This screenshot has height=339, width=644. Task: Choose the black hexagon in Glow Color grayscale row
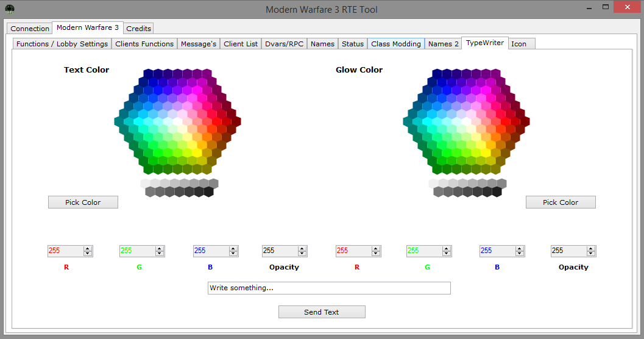coord(497,192)
